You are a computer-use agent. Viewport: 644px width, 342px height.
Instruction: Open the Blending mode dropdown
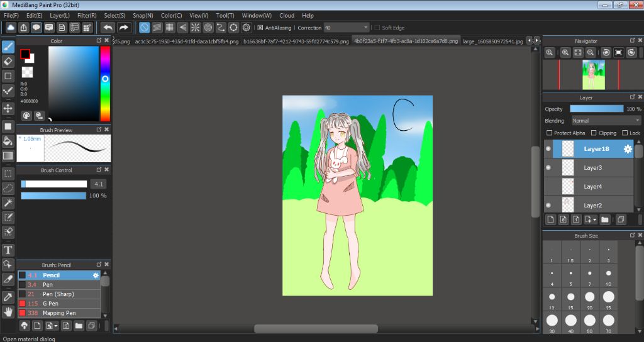606,121
